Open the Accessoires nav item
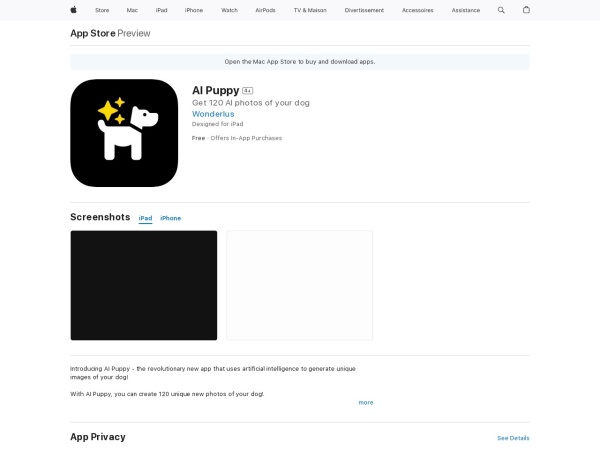This screenshot has width=600, height=450. (417, 10)
